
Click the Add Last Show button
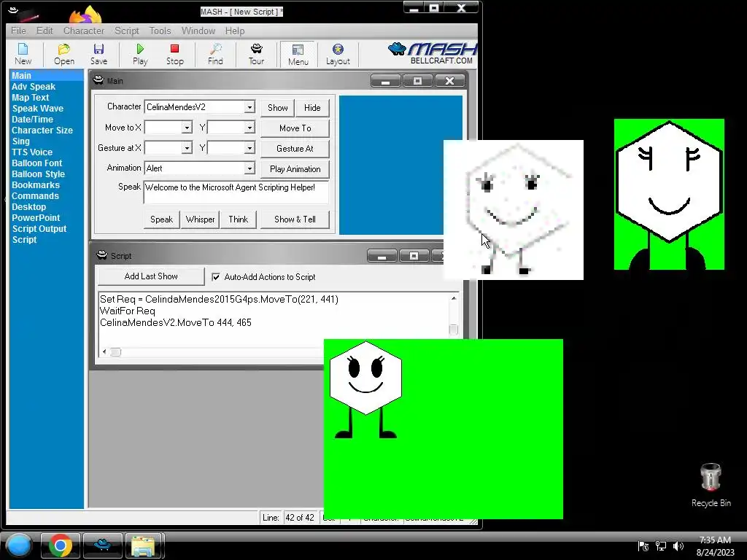coord(151,276)
